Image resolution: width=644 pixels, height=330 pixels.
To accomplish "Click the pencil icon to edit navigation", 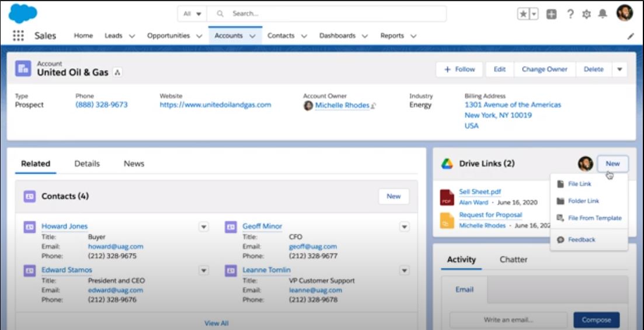I will pyautogui.click(x=631, y=36).
